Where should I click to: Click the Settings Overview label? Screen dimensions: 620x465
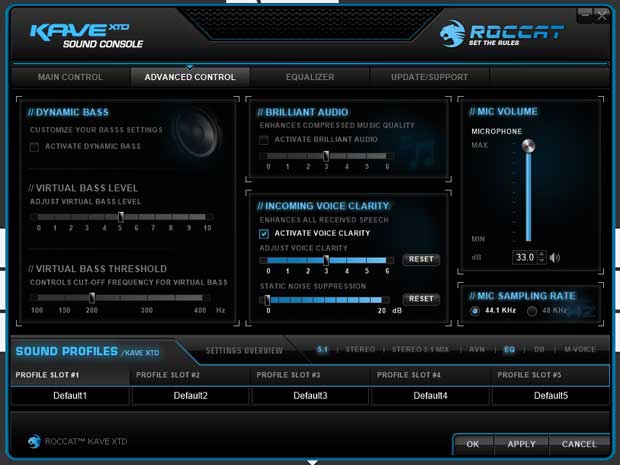coord(244,351)
